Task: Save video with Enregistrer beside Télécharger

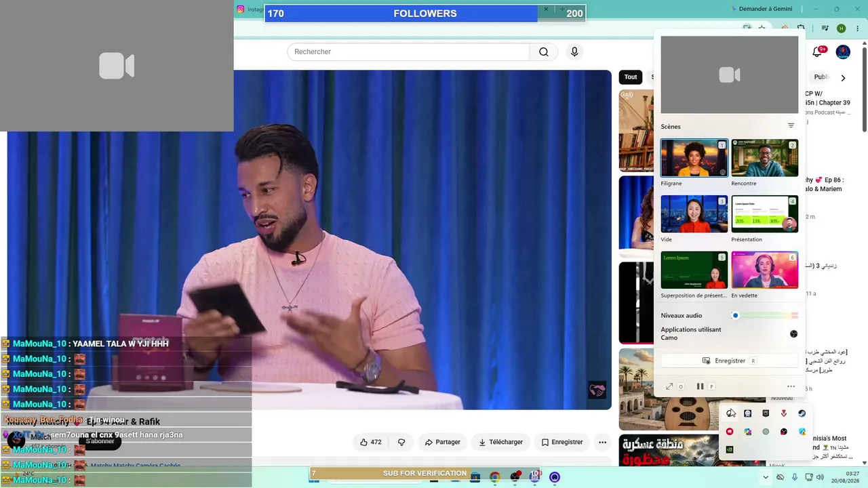Action: (562, 442)
